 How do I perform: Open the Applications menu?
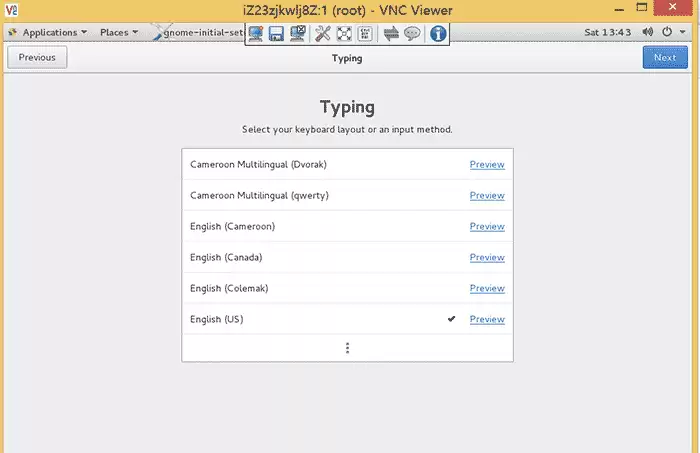pyautogui.click(x=48, y=32)
